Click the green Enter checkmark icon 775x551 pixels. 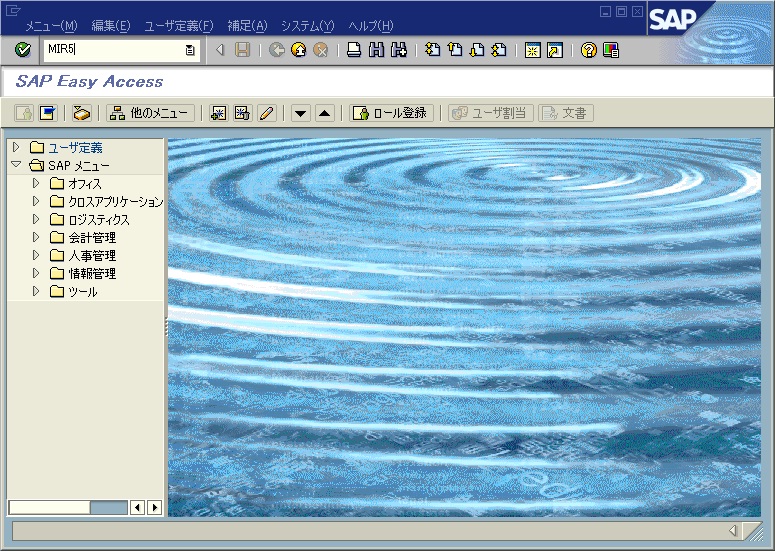(23, 50)
